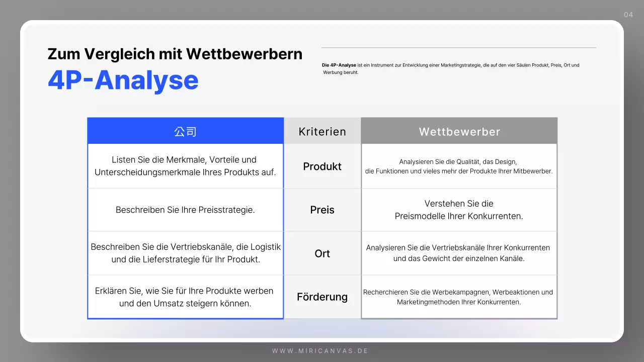This screenshot has width=644, height=362.
Task: Select the Werbekampagnen recherchieren cell
Action: pos(459,297)
